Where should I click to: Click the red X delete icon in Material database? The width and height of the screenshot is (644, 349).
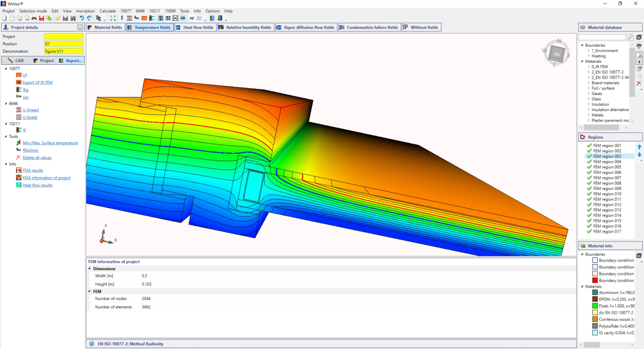click(639, 83)
